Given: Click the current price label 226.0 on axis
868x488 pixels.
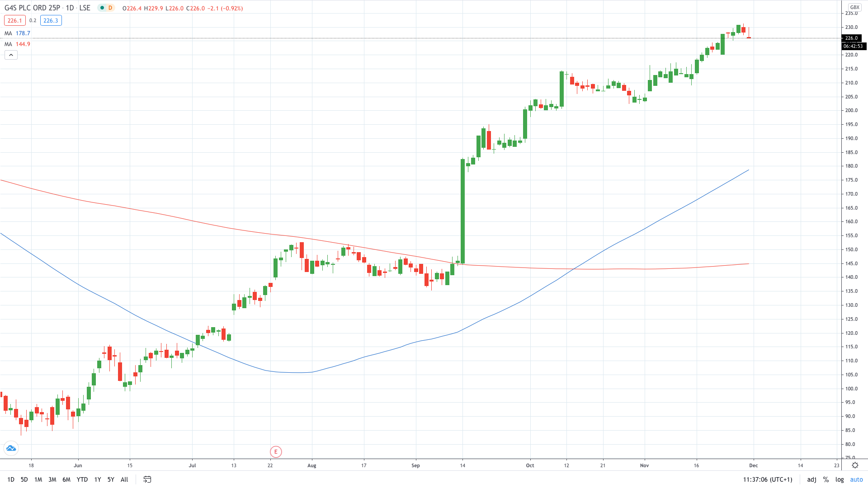Looking at the screenshot, I should pos(852,38).
